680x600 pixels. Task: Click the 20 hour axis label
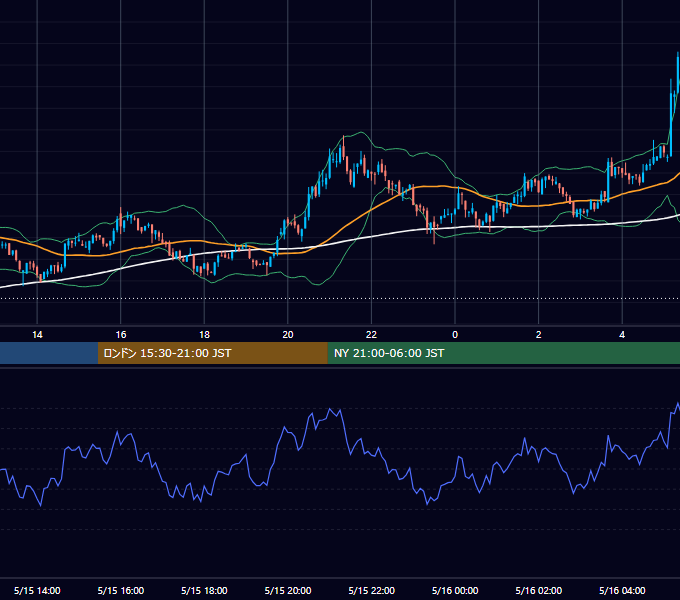[288, 335]
